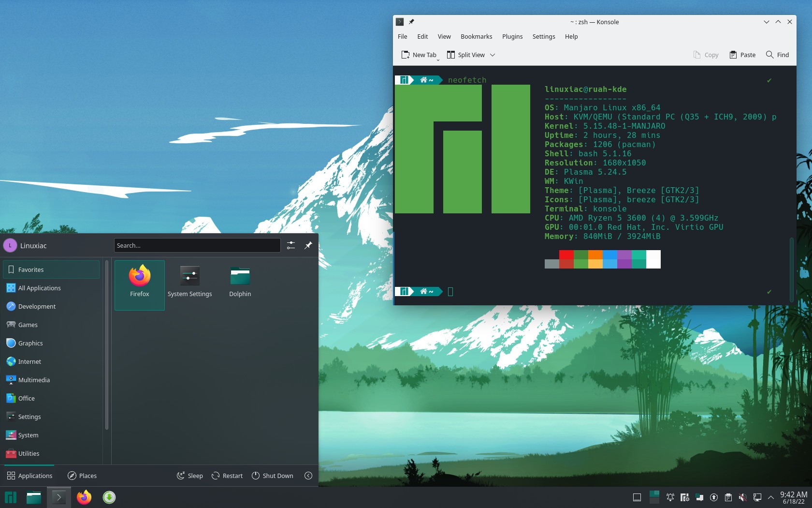Open the clipboard manager from the system tray
This screenshot has height=508, width=812.
tap(728, 497)
